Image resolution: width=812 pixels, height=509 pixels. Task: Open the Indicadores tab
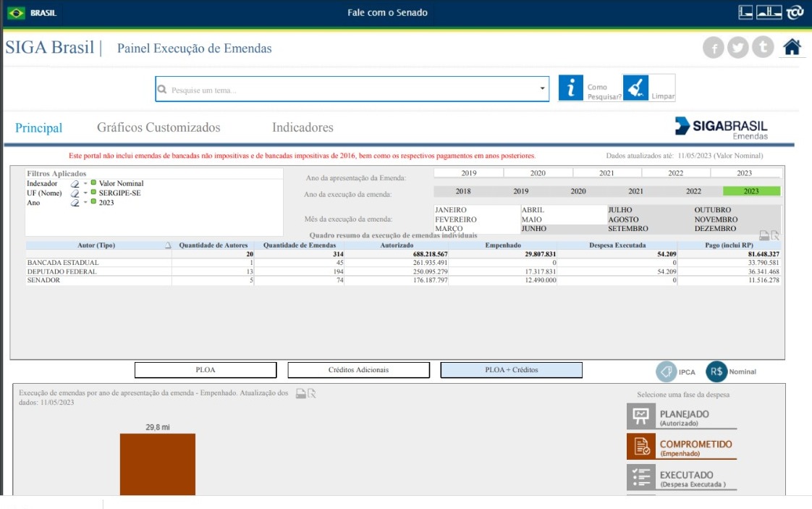303,127
